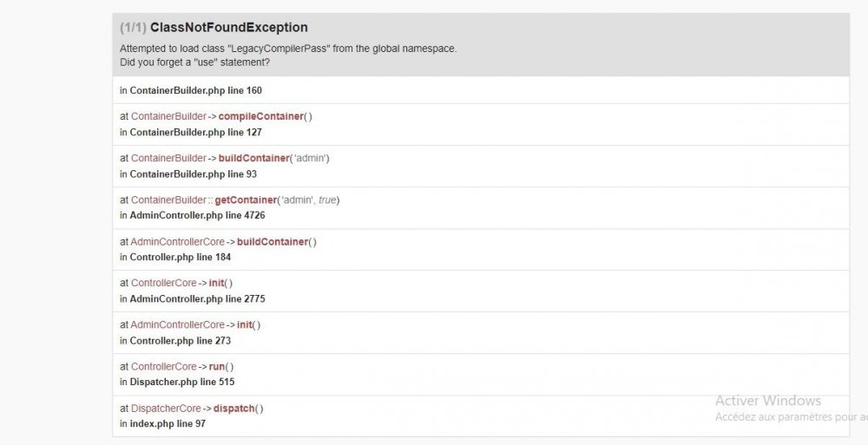
Task: Open ContainerBuilder class link before compileContainer
Action: point(168,116)
